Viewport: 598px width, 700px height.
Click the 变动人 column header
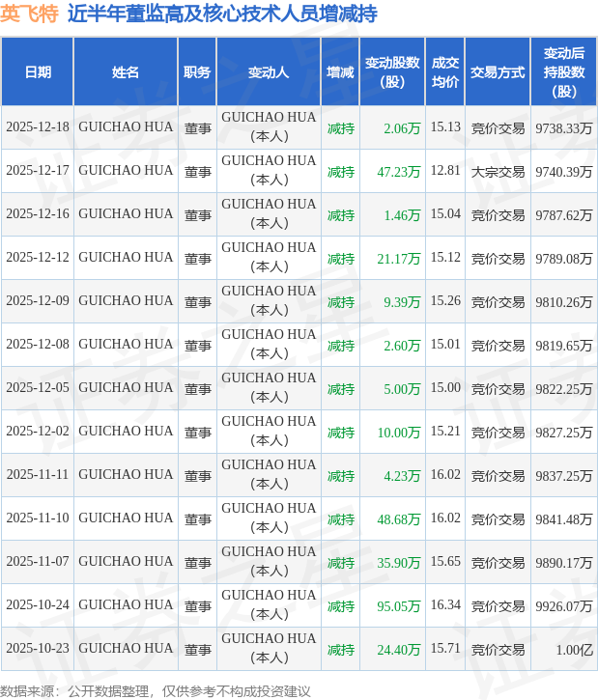(x=269, y=72)
